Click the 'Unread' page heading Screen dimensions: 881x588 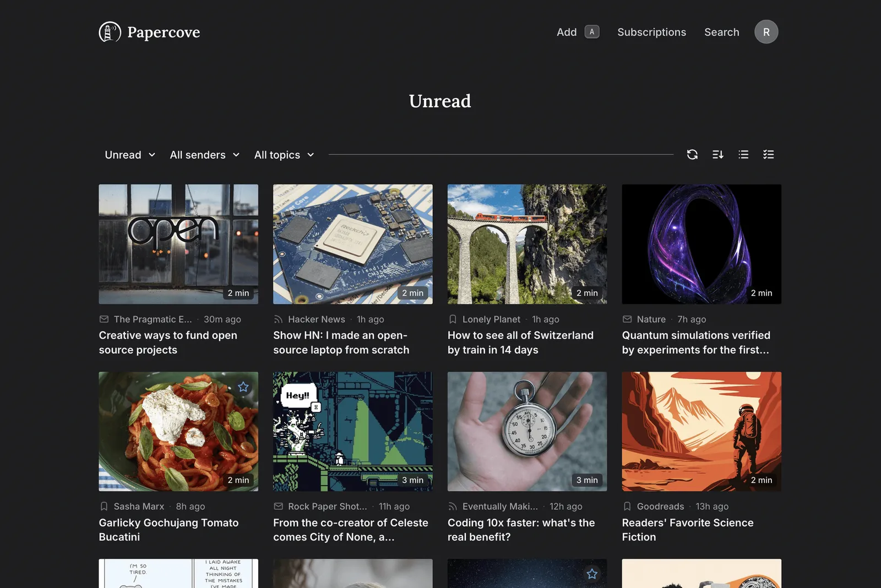(440, 101)
